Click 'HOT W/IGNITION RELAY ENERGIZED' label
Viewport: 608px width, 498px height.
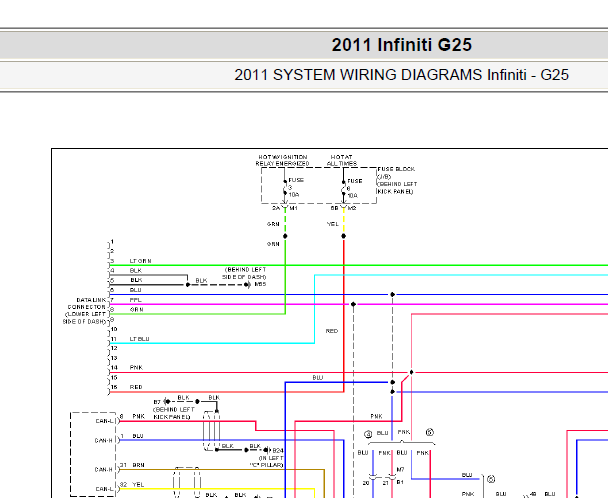282,160
